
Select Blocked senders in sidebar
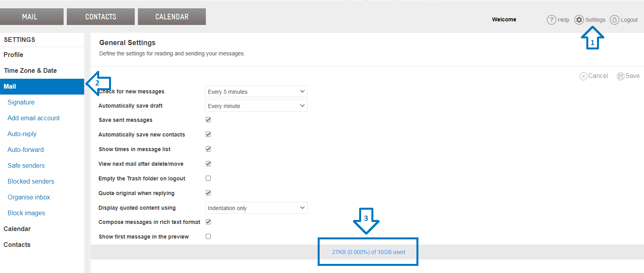pyautogui.click(x=31, y=181)
